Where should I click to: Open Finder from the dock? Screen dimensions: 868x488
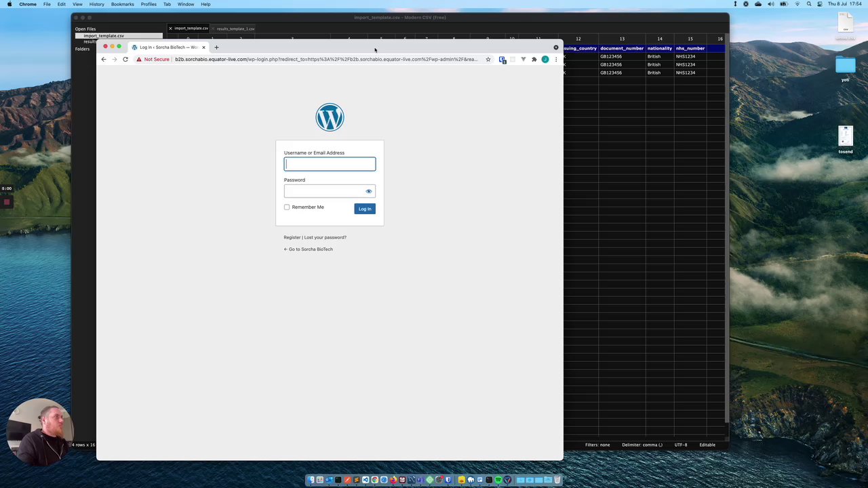coord(311,480)
